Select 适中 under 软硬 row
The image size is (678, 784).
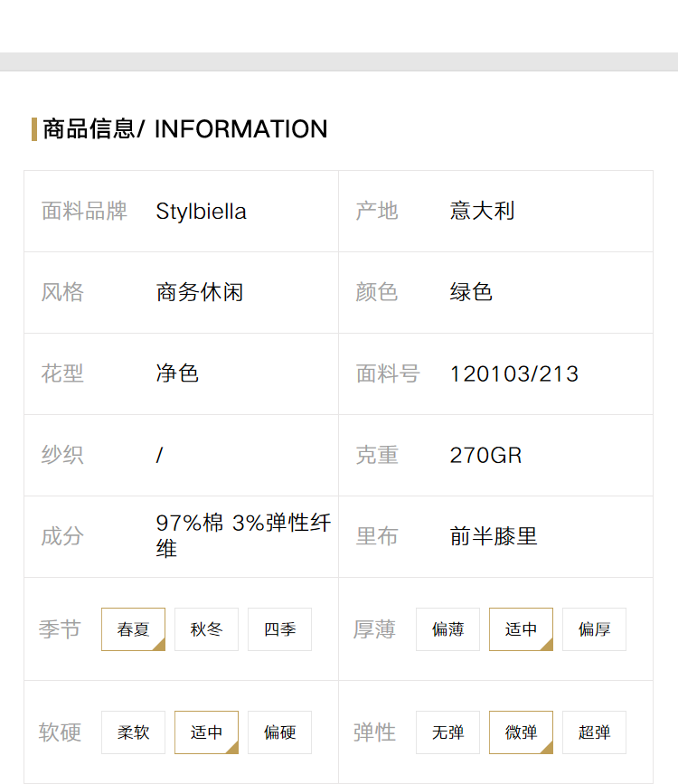[x=206, y=732]
